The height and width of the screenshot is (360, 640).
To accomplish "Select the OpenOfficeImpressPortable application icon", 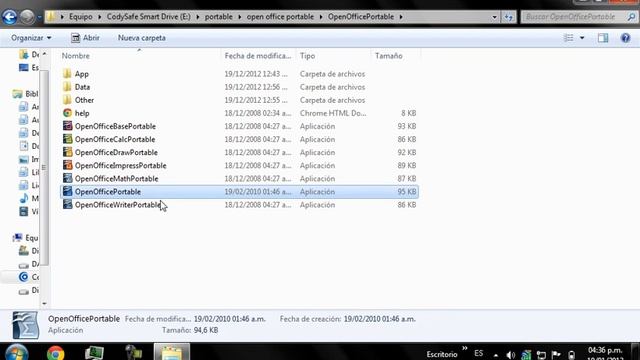I will coord(67,165).
